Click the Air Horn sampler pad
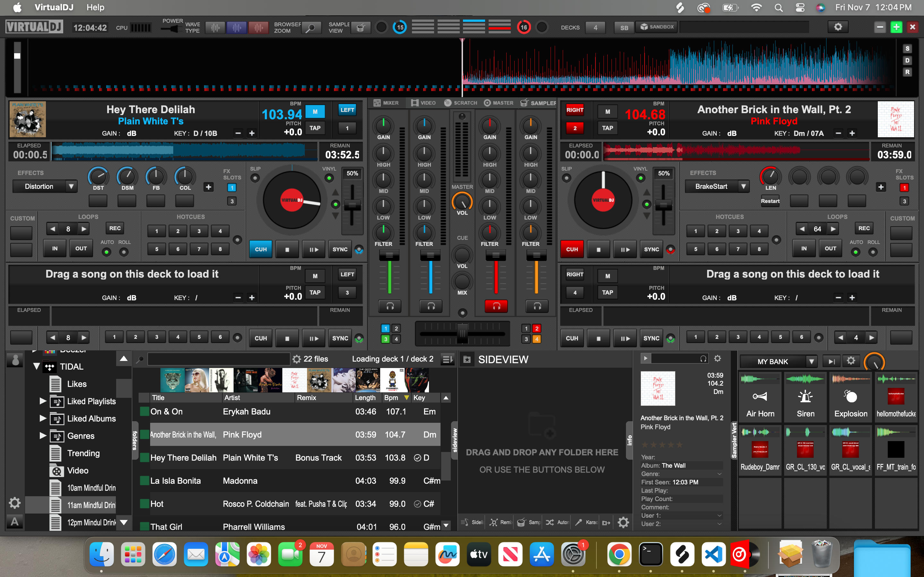Screen dimensions: 924x577 760,397
